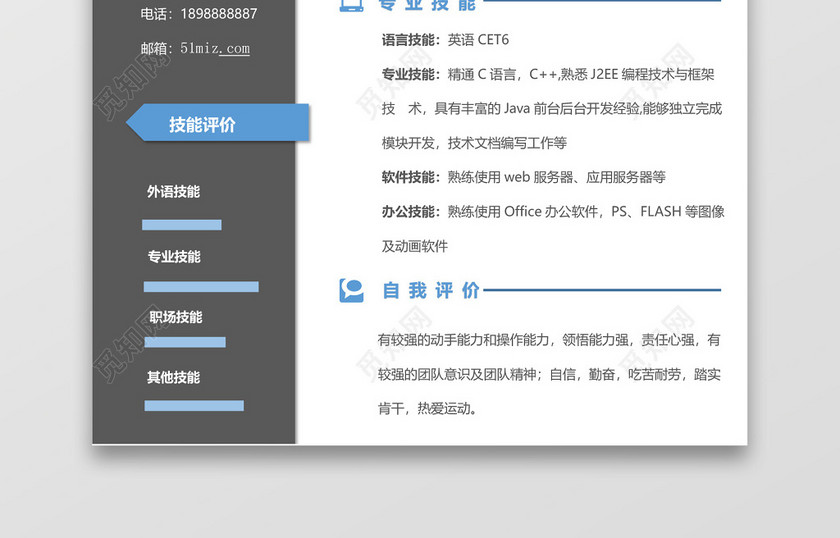Click the line starting 肯干，热爱运动
The width and height of the screenshot is (840, 538).
coord(428,409)
